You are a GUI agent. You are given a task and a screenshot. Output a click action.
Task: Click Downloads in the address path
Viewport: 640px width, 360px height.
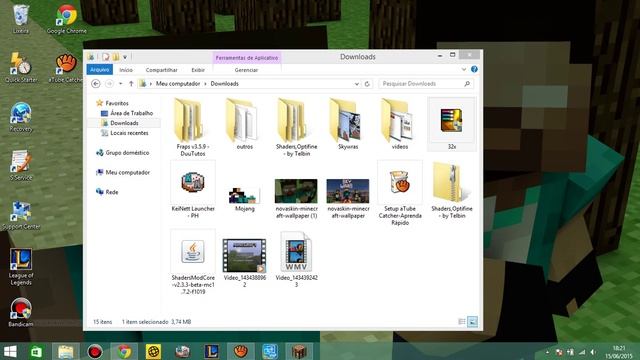tap(224, 84)
